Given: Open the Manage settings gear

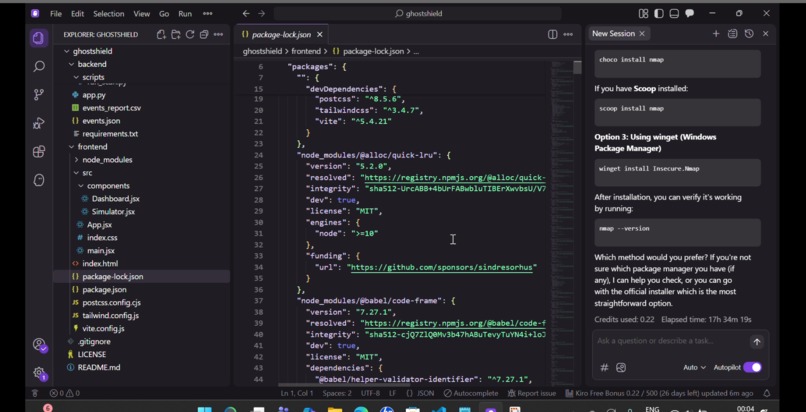Looking at the screenshot, I should [39, 373].
